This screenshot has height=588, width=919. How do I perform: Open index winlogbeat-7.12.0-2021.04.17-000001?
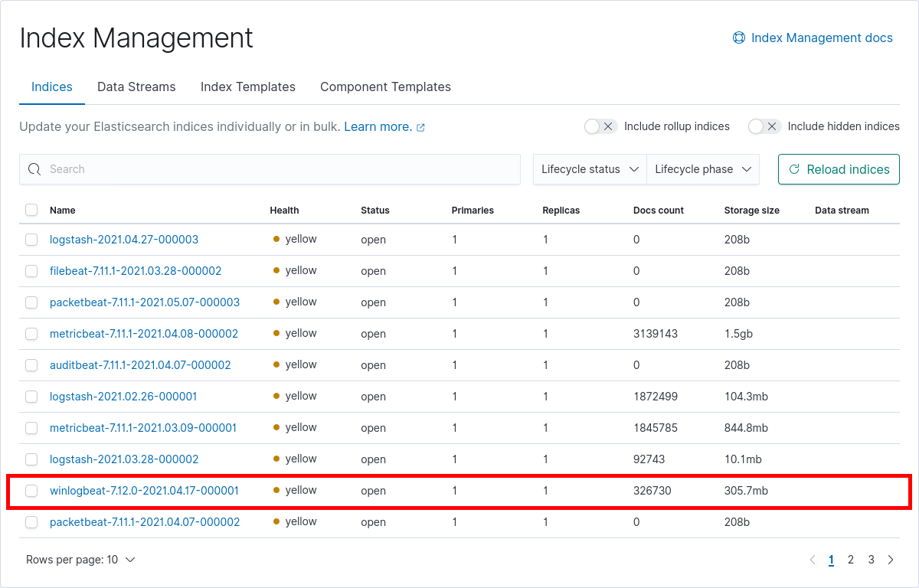tap(144, 491)
